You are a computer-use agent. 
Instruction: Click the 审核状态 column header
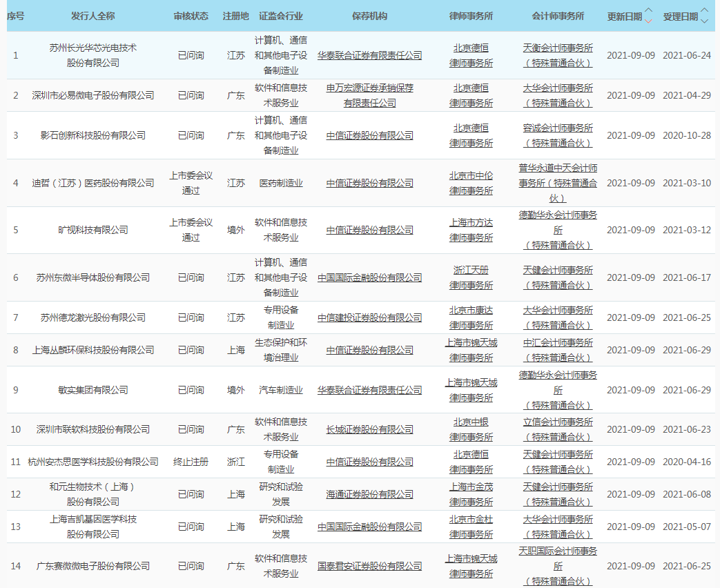pyautogui.click(x=191, y=16)
